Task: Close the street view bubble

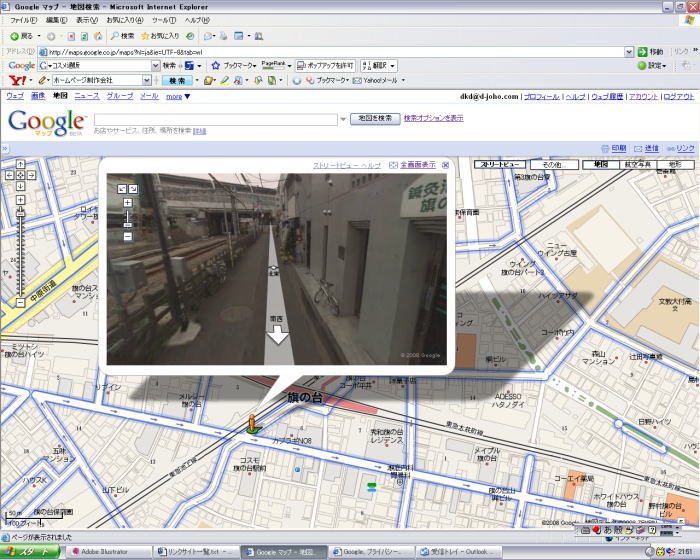Action: tap(445, 165)
